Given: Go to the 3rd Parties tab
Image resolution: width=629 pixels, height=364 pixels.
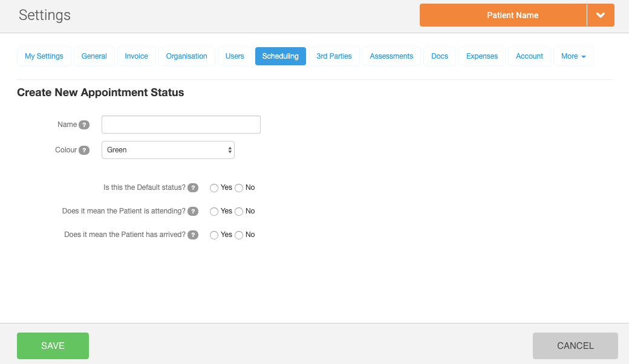Looking at the screenshot, I should pos(334,56).
